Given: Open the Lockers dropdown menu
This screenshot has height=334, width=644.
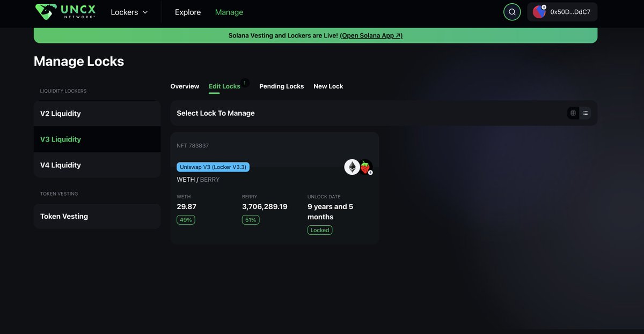Looking at the screenshot, I should (x=129, y=11).
